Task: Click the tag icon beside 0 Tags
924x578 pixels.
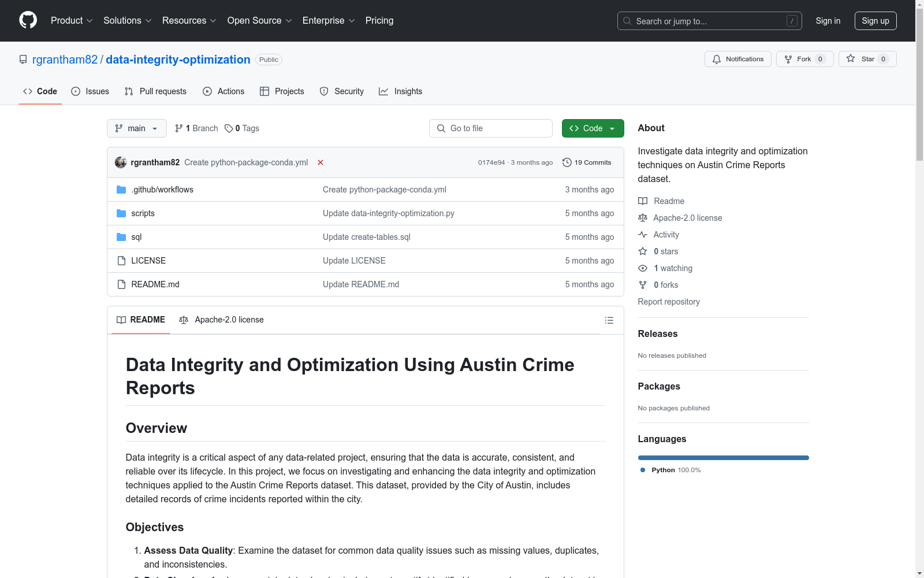Action: [229, 128]
